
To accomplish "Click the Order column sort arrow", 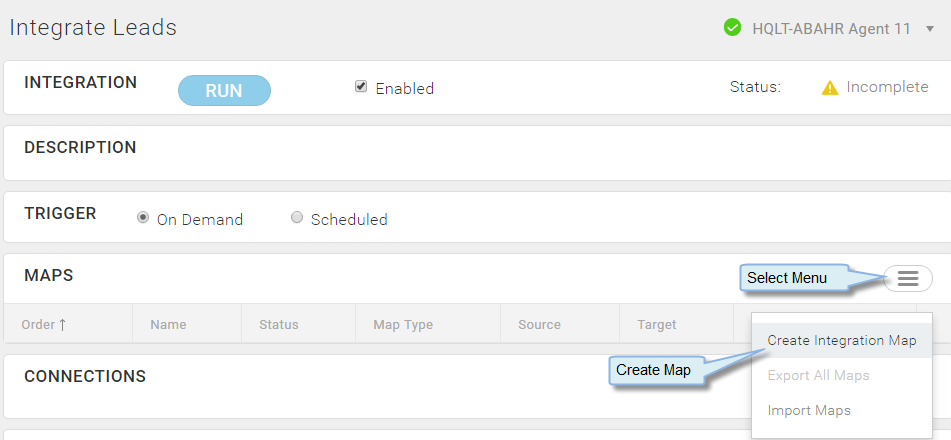I will pyautogui.click(x=62, y=325).
